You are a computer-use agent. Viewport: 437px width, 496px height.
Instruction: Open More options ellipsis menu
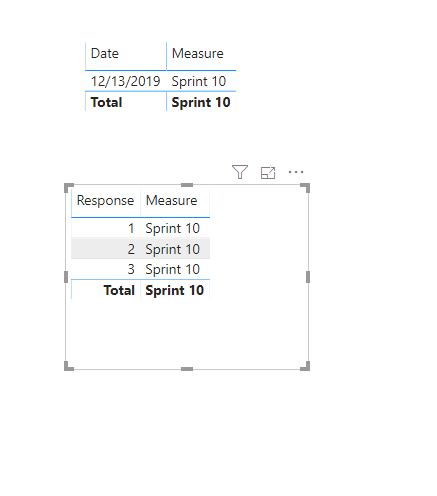point(296,172)
